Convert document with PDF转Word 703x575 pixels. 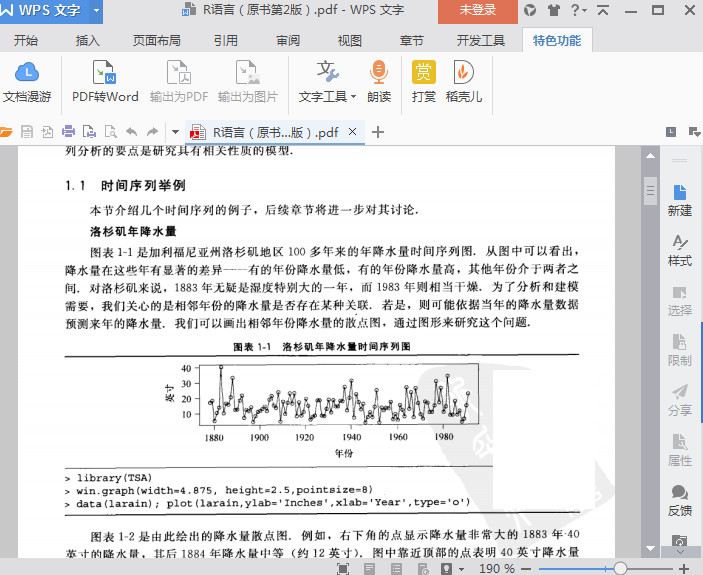pos(105,82)
